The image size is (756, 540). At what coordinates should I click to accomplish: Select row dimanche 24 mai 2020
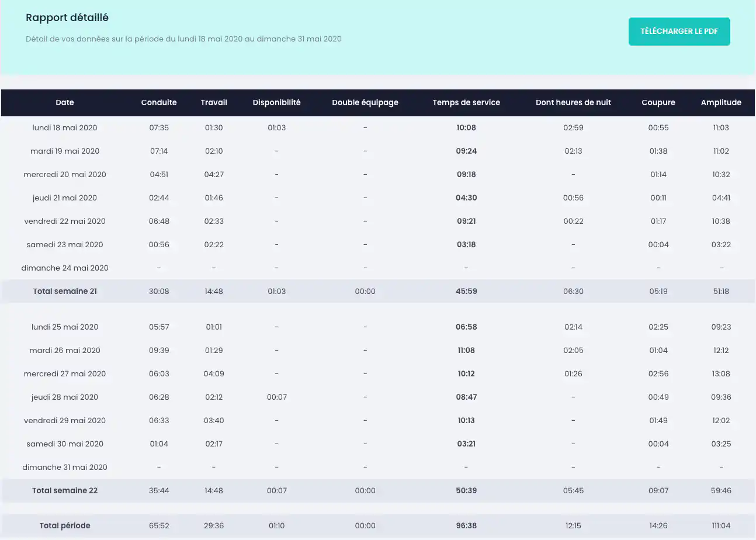378,268
